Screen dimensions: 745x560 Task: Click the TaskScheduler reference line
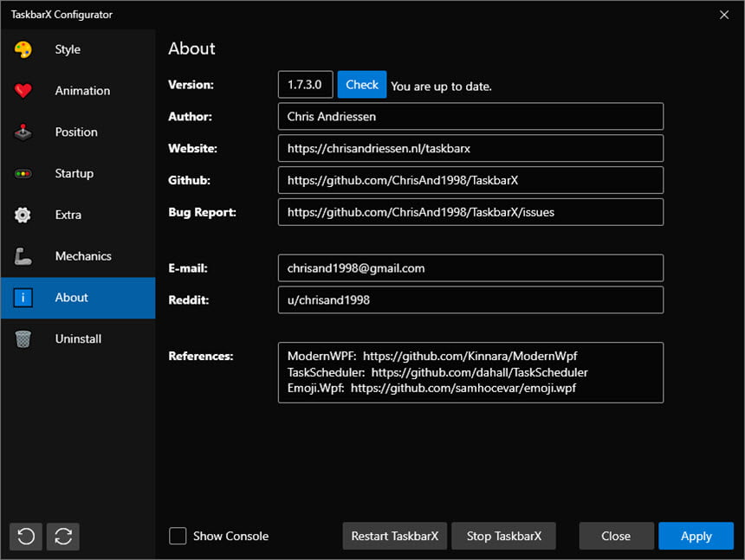pyautogui.click(x=437, y=372)
